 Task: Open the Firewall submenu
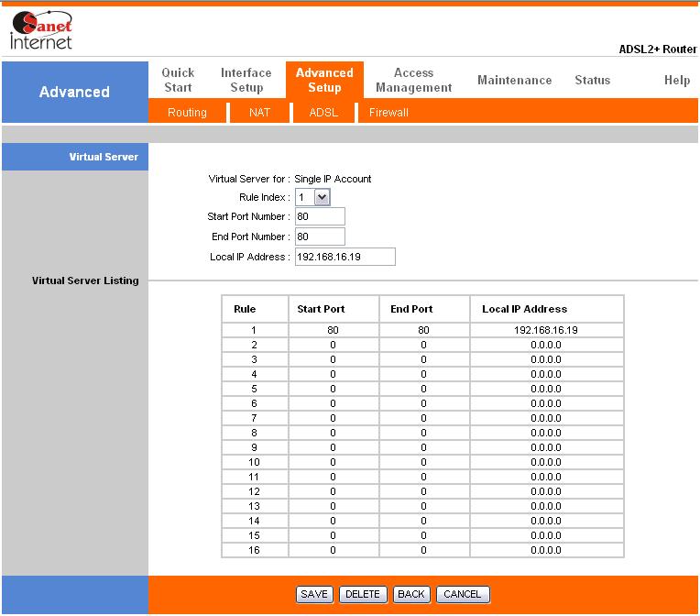[x=388, y=112]
